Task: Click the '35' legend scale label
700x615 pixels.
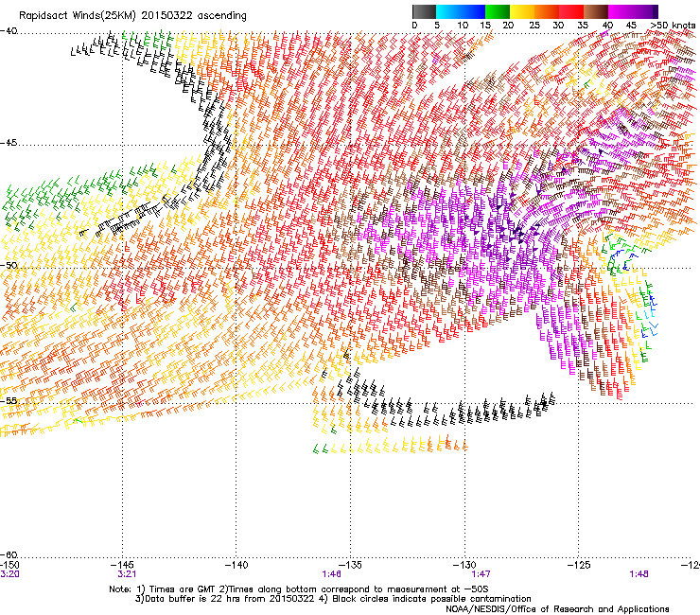Action: (x=583, y=26)
